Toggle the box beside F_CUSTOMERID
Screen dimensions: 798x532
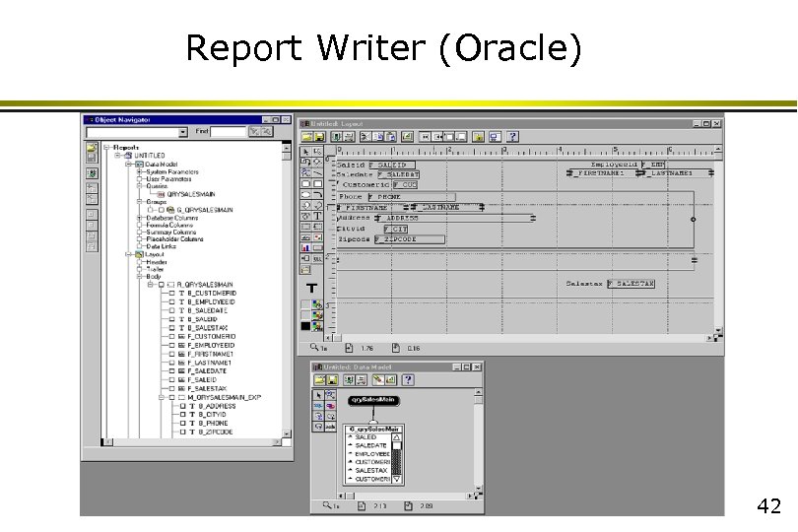[x=172, y=337]
